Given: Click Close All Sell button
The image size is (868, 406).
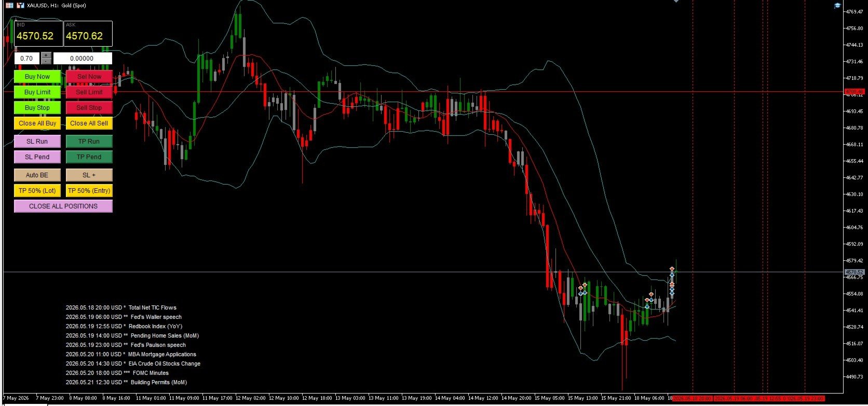Looking at the screenshot, I should (x=89, y=123).
